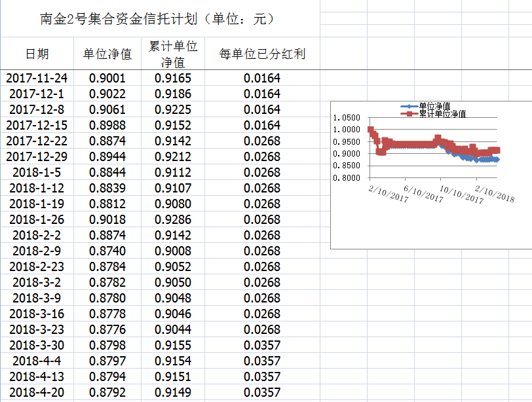Click the 日期 column header cell
The width and height of the screenshot is (532, 402).
pos(37,54)
